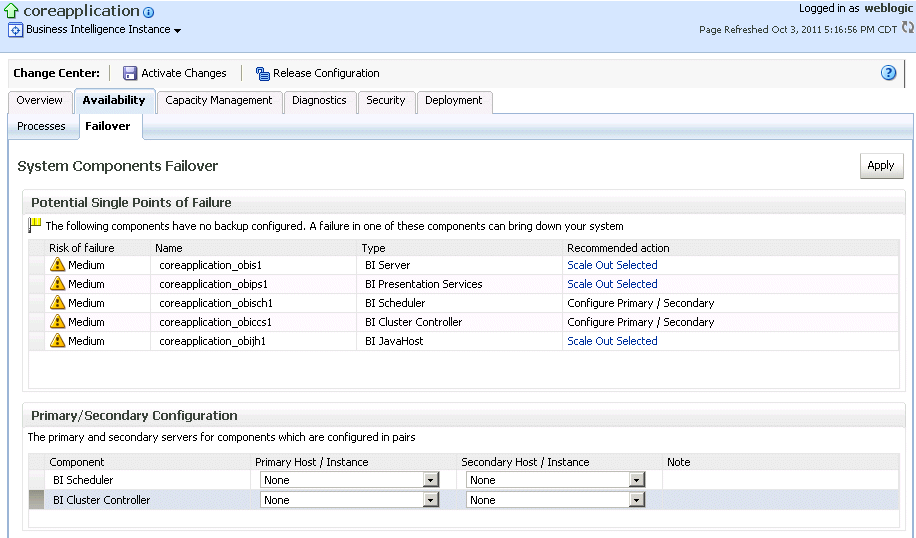Click the Business Intelligence Instance target icon
Image resolution: width=916 pixels, height=538 pixels.
[x=15, y=30]
